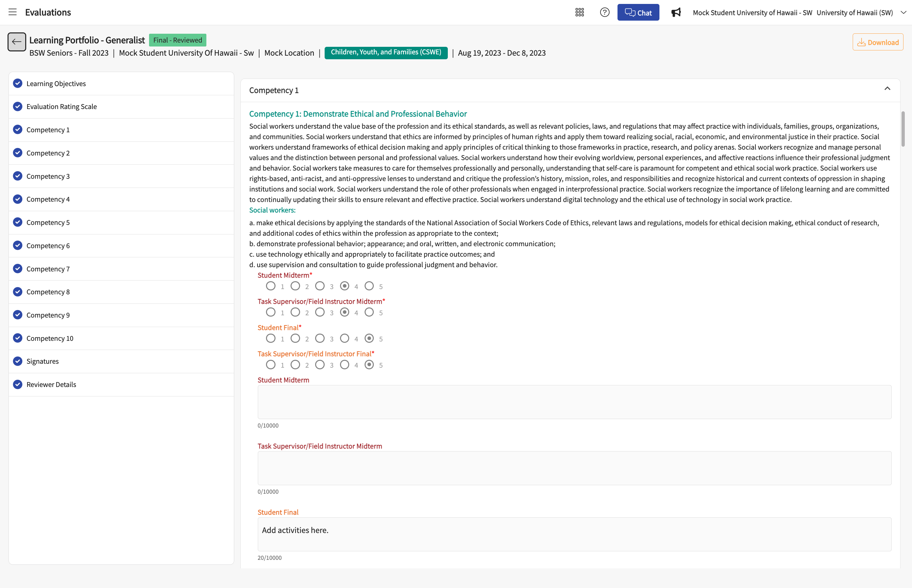Click the checkmark icon beside Evaluation Rating Scale
The width and height of the screenshot is (912, 588).
(18, 106)
